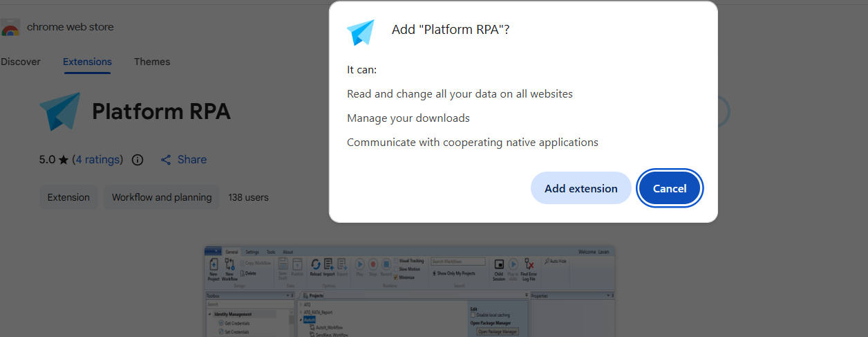This screenshot has height=337, width=868.
Task: Click "Communicate with cooperating native applications" line
Action: 473,143
